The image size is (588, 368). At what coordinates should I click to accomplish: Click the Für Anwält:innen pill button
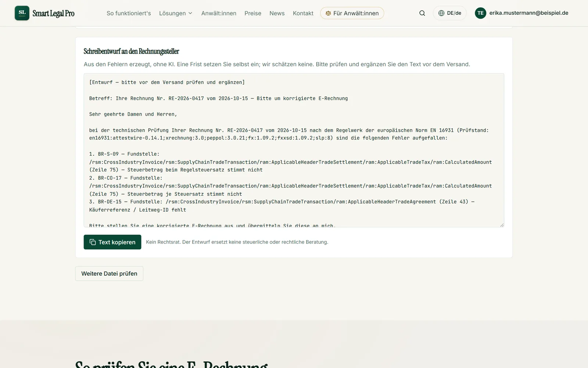click(352, 13)
